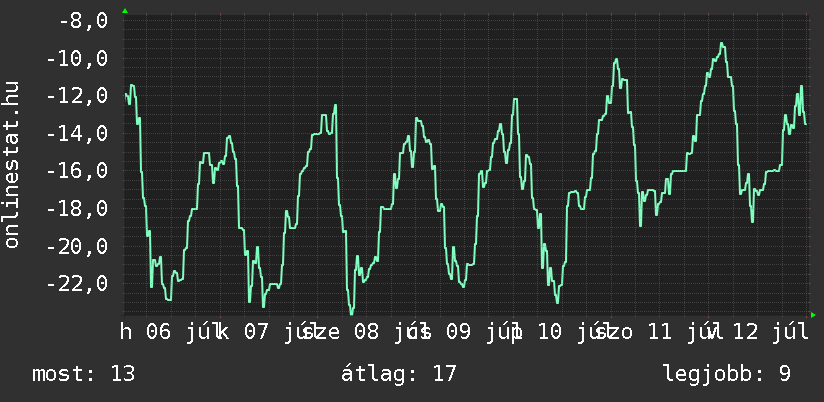Click the green arrow atop the Y axis
Viewport: 824px width, 402px height.
(x=125, y=11)
